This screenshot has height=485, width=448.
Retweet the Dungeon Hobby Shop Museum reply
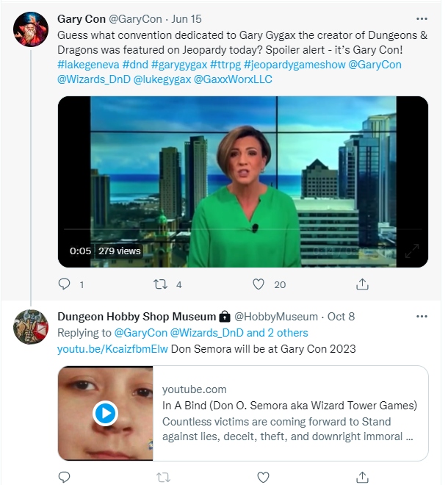[x=163, y=478]
